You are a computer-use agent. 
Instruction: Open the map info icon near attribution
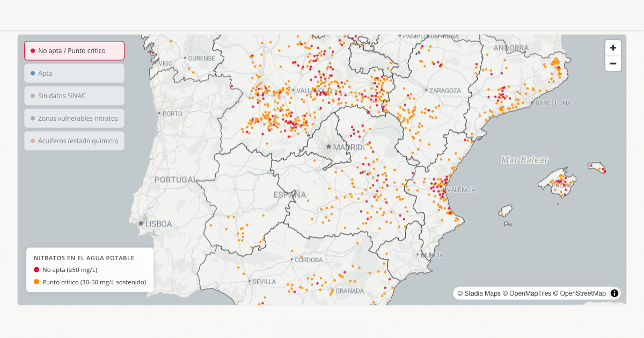pos(614,293)
